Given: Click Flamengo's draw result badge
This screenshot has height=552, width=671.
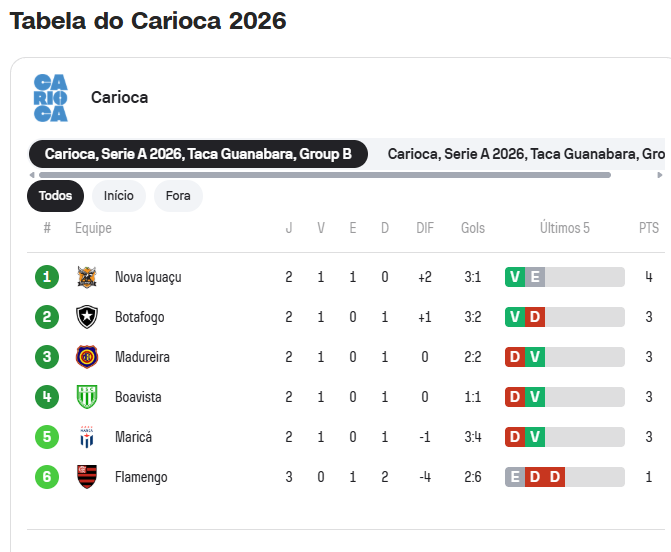Looking at the screenshot, I should pyautogui.click(x=515, y=477).
